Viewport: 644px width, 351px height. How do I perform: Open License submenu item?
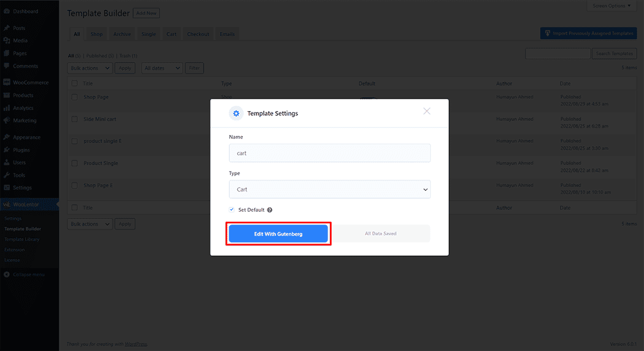(x=12, y=260)
